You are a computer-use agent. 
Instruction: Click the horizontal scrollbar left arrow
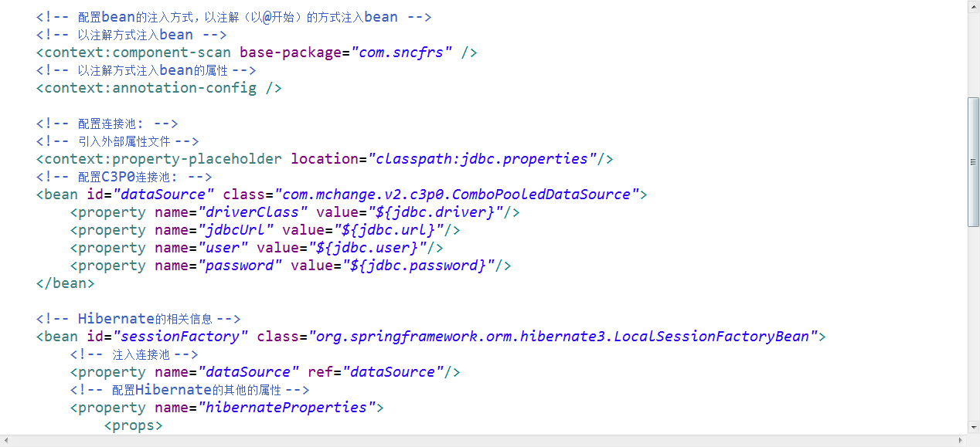click(x=5, y=441)
